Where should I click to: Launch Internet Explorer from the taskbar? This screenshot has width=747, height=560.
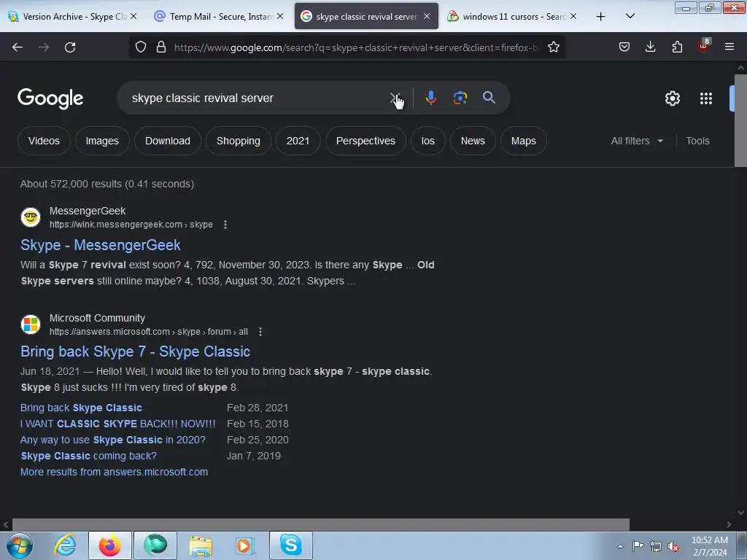pyautogui.click(x=65, y=545)
